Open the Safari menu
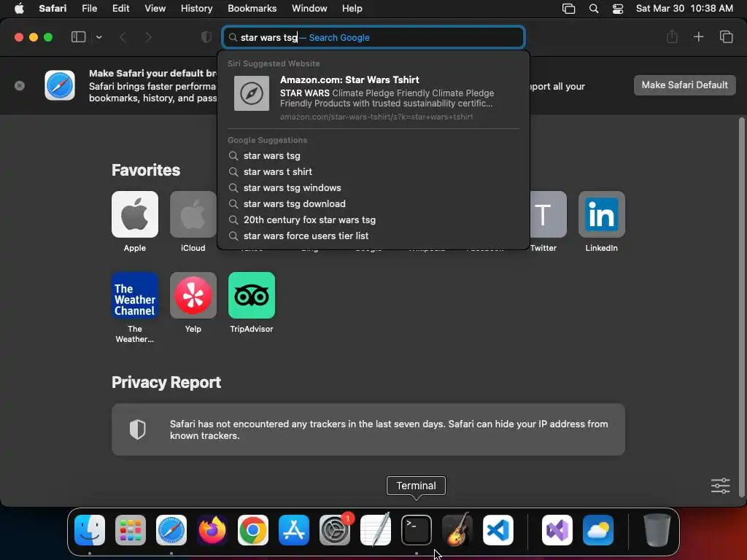Image resolution: width=747 pixels, height=560 pixels. [53, 8]
